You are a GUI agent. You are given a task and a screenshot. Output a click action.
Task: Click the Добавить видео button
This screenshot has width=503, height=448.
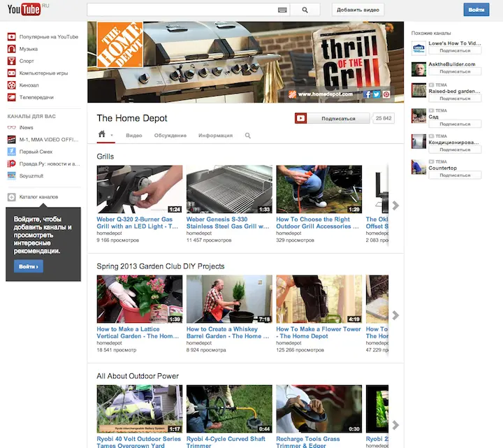click(x=358, y=10)
